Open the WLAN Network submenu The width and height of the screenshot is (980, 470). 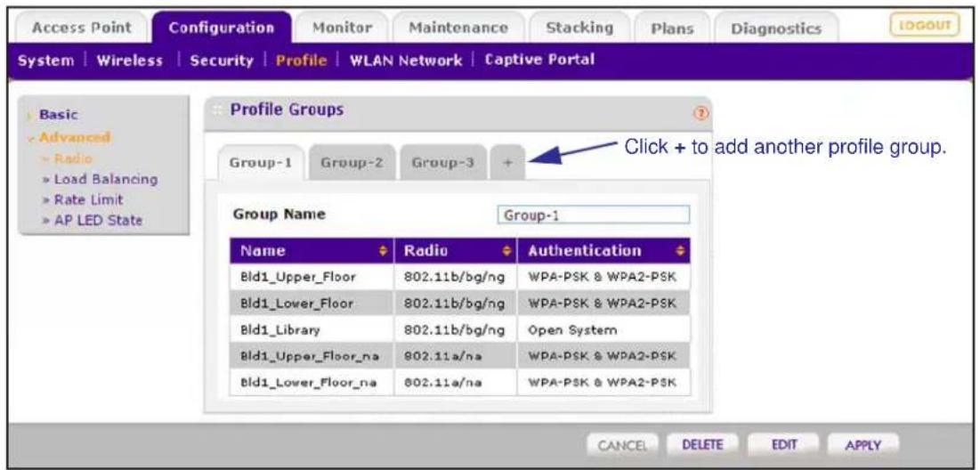click(406, 61)
